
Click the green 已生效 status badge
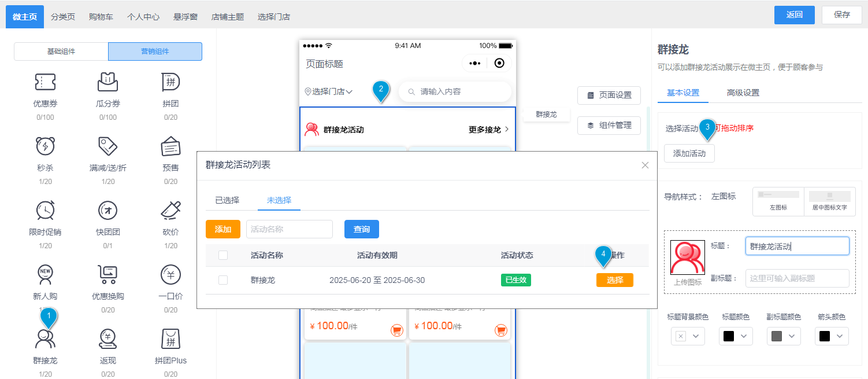pos(516,280)
